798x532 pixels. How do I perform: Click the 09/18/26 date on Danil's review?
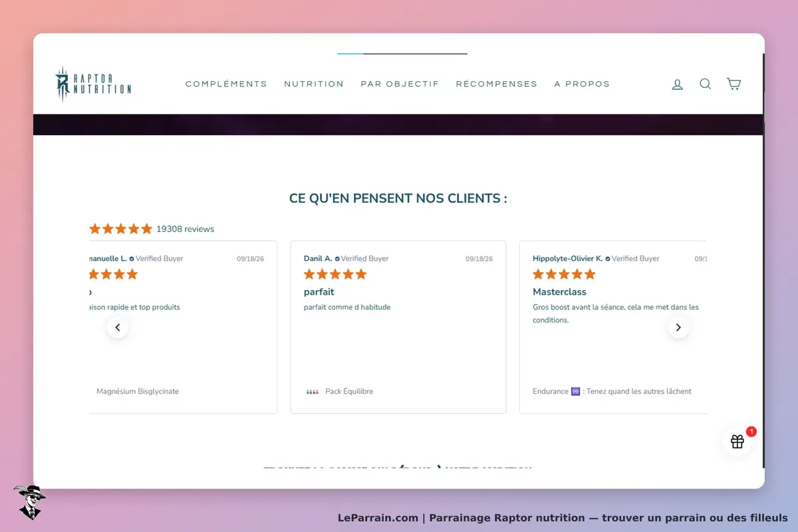[x=479, y=259]
